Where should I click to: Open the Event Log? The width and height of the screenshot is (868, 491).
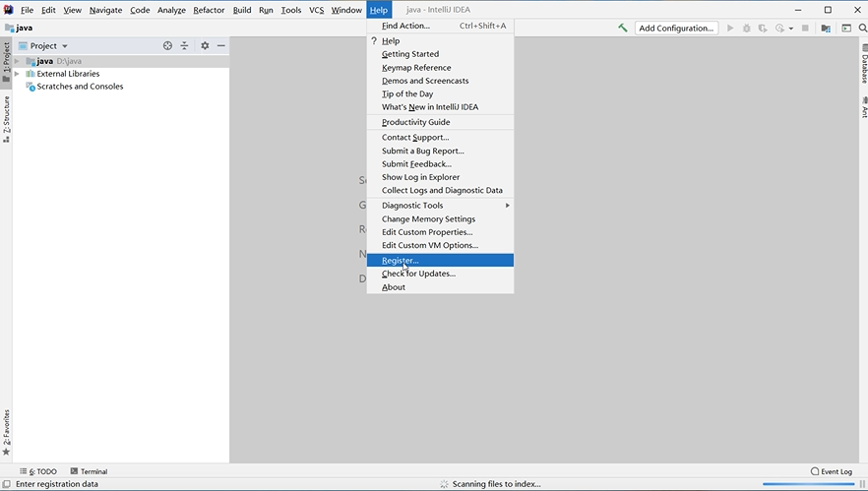(831, 471)
